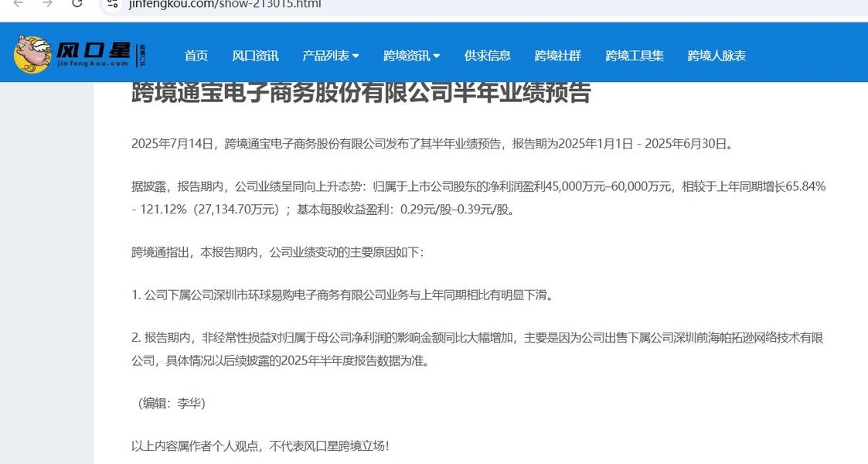Screen dimensions: 868x464
Task: Click the disclaimer 以上内容属作者个人观点
Action: pos(260,445)
